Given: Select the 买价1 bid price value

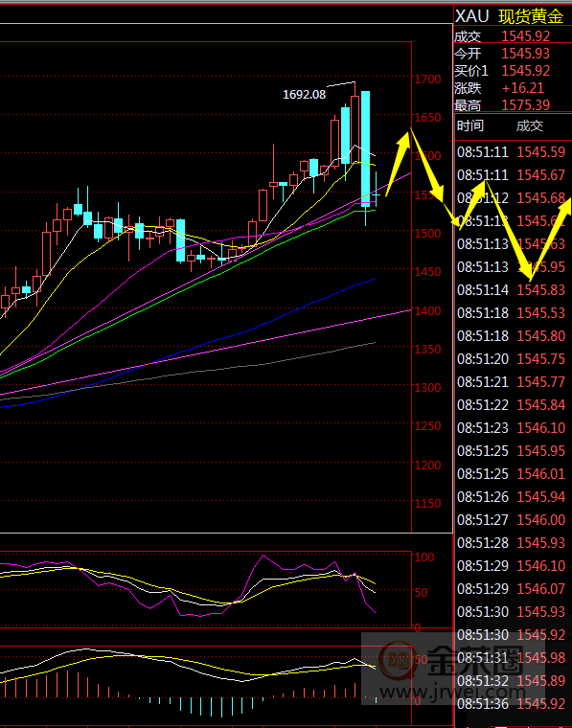Looking at the screenshot, I should pyautogui.click(x=526, y=71).
